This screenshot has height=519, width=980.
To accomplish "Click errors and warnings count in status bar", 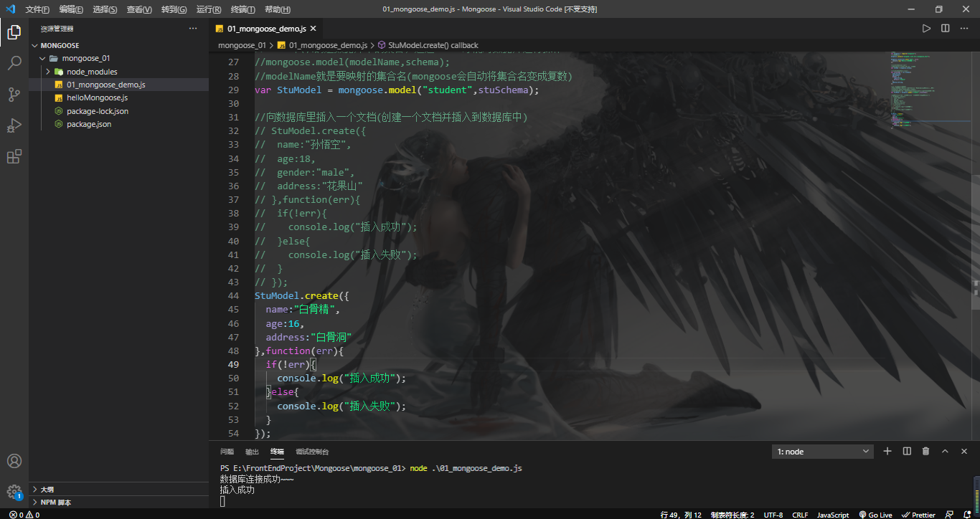I will [x=24, y=515].
